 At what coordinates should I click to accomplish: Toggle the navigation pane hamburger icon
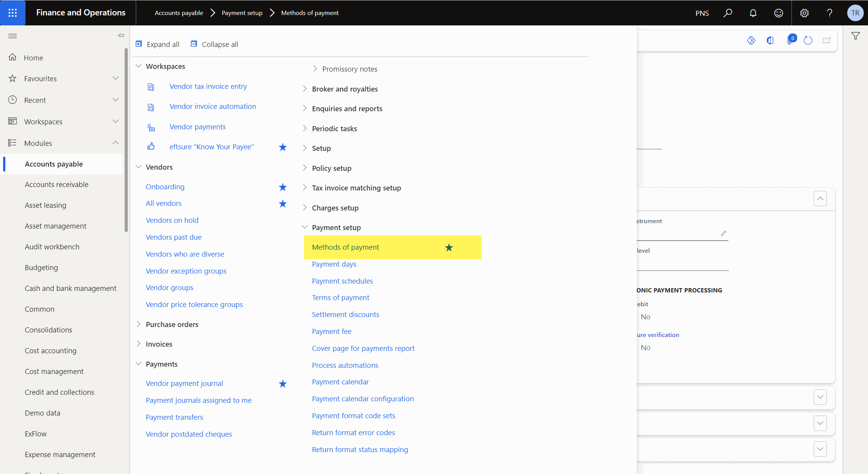pyautogui.click(x=12, y=36)
